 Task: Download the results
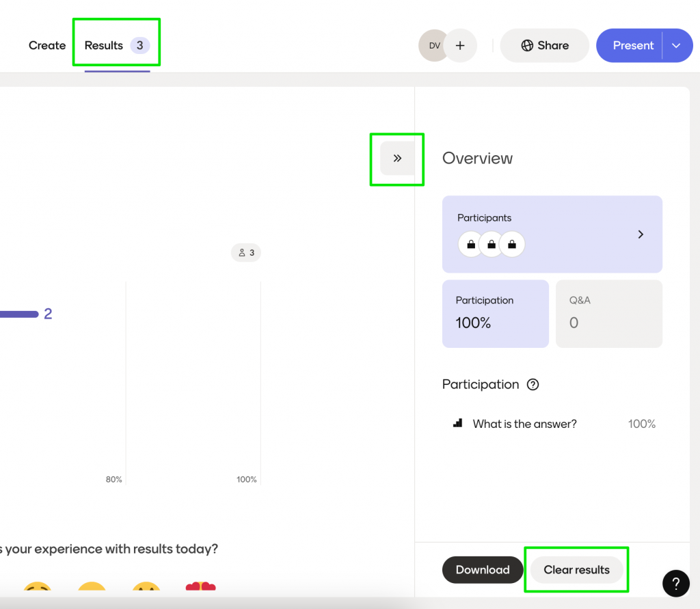click(483, 570)
